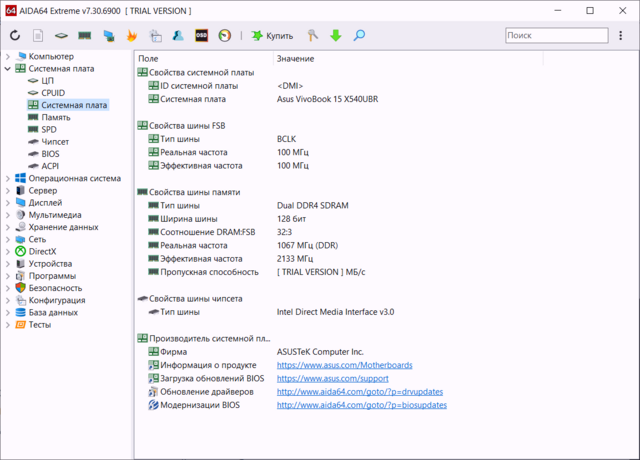Expand the DirectX tree node
The image size is (640, 460).
click(8, 251)
